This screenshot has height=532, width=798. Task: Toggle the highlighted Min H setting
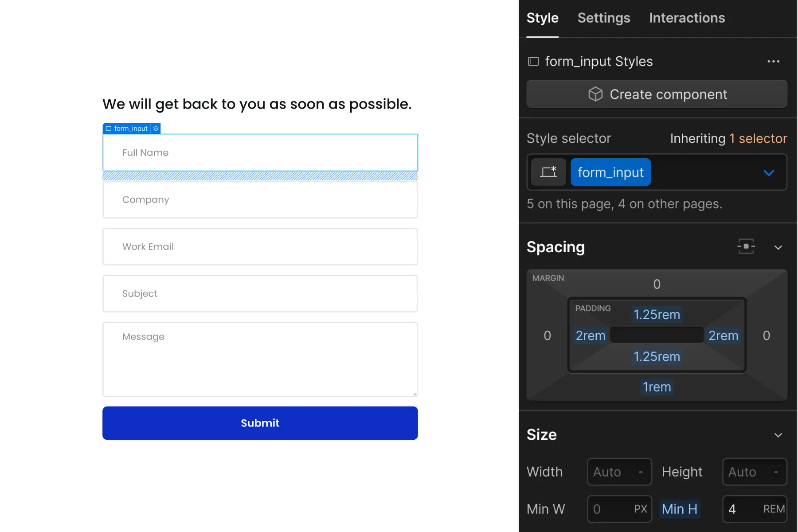coord(680,509)
